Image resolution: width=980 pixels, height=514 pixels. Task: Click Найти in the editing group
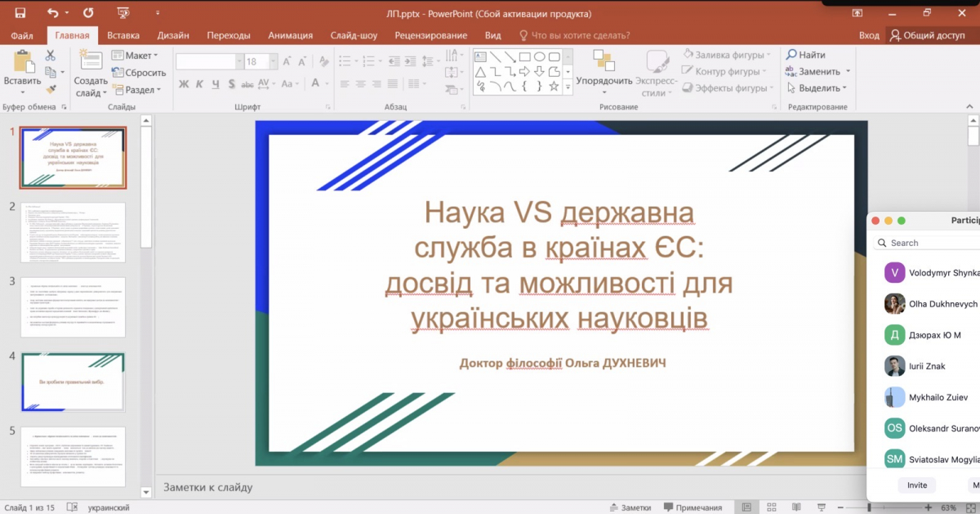coord(805,54)
